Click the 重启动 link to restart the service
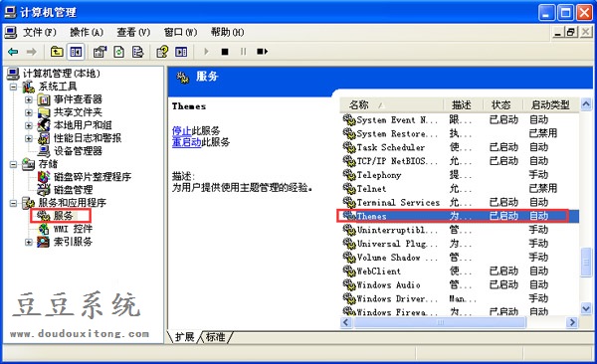This screenshot has height=364, width=597. tap(187, 142)
